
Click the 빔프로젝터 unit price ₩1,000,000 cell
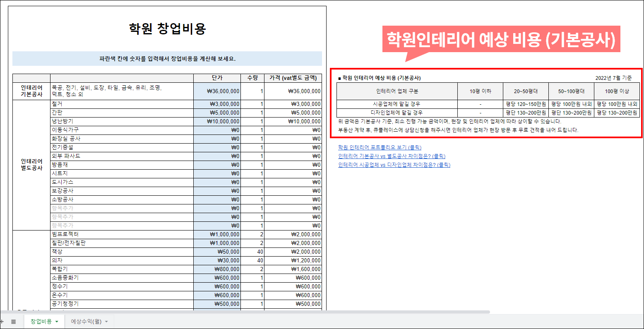[217, 235]
